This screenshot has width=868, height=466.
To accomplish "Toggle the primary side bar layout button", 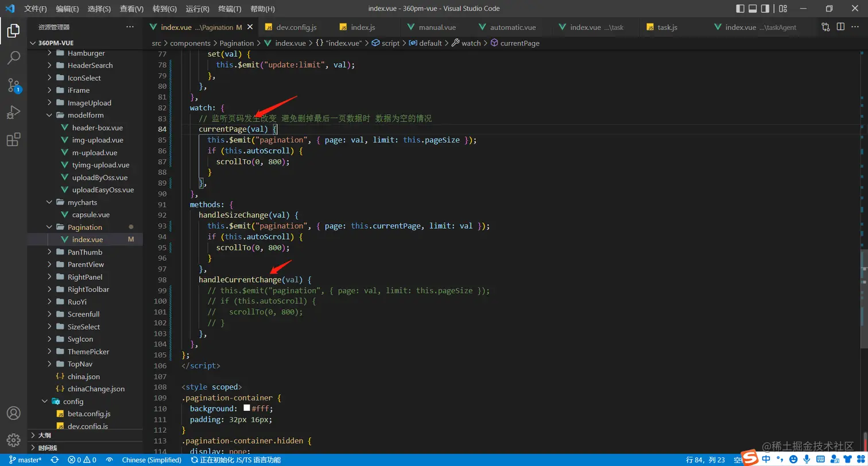I will tap(741, 9).
